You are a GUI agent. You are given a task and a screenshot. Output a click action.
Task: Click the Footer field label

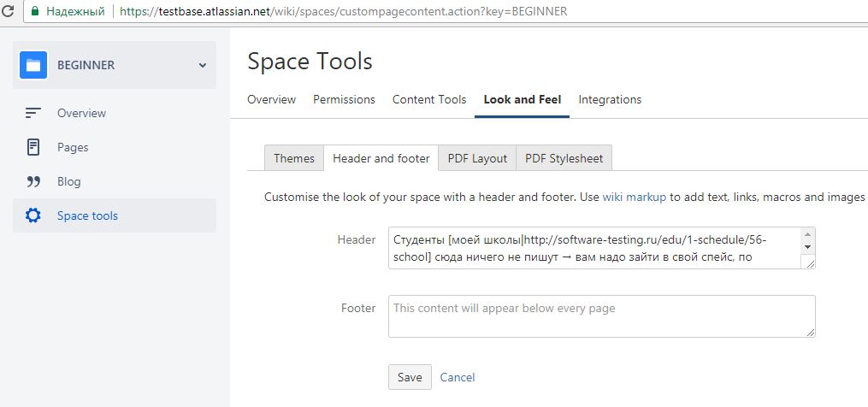click(x=358, y=308)
